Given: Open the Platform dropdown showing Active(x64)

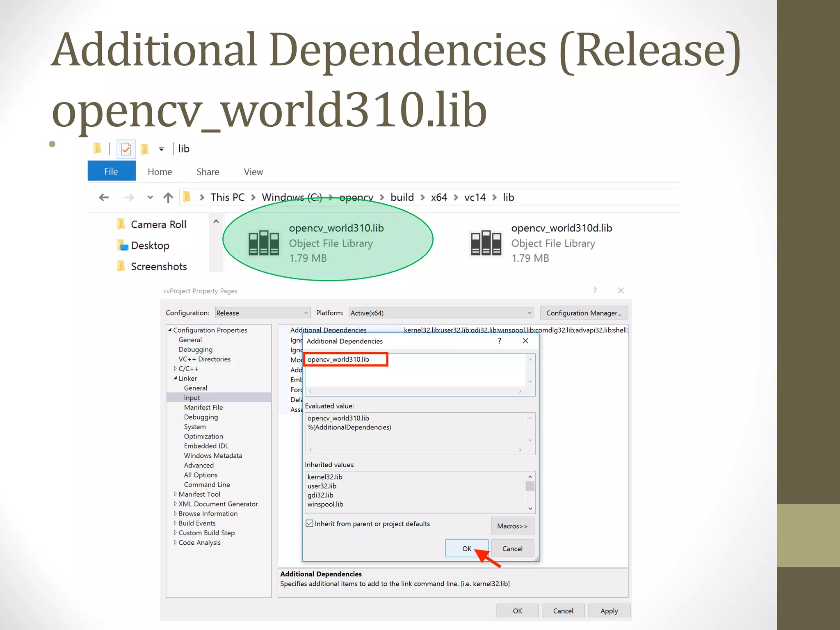Looking at the screenshot, I should (x=441, y=313).
